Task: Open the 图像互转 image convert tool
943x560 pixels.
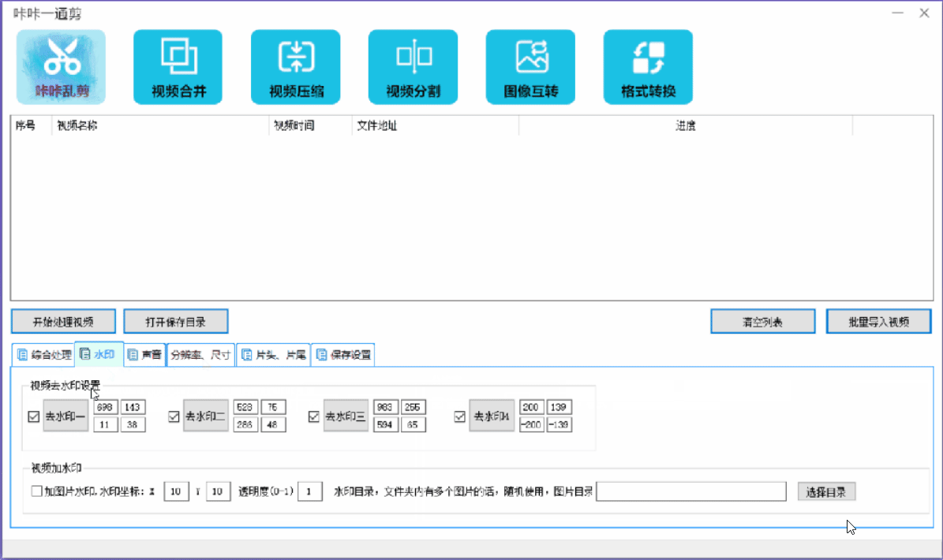Action: pyautogui.click(x=530, y=67)
